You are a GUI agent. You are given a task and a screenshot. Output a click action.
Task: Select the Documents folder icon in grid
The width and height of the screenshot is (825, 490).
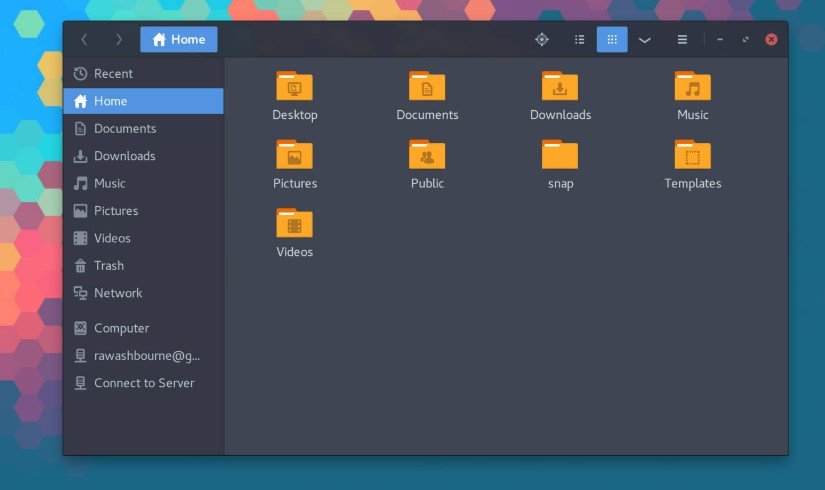(x=427, y=86)
